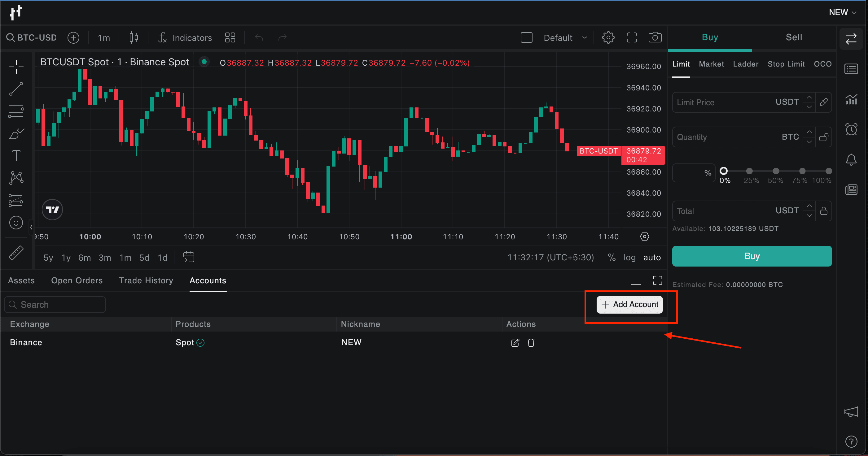Minimize the bottom accounts panel
The width and height of the screenshot is (868, 456).
tap(636, 283)
